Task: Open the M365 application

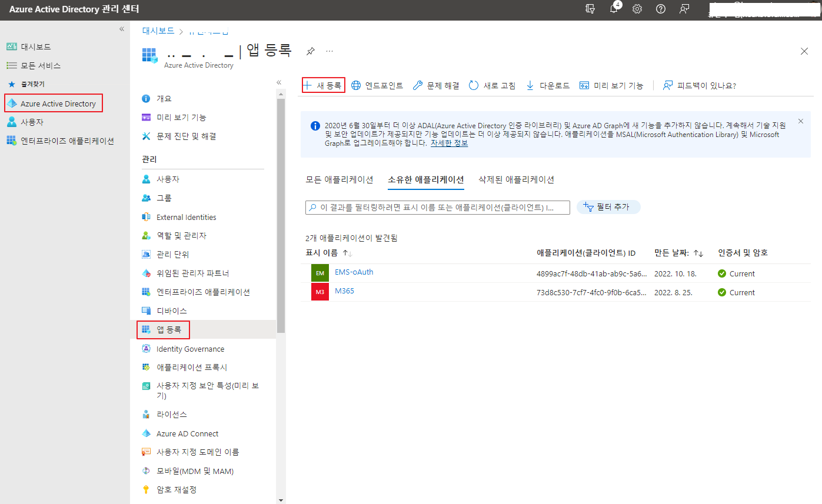Action: (344, 291)
